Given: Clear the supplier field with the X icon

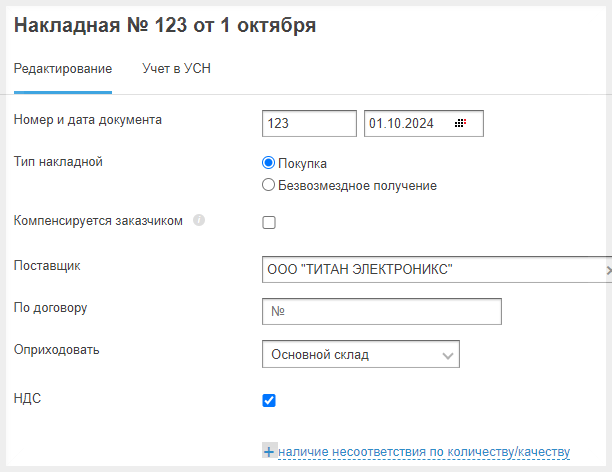Looking at the screenshot, I should click(608, 270).
